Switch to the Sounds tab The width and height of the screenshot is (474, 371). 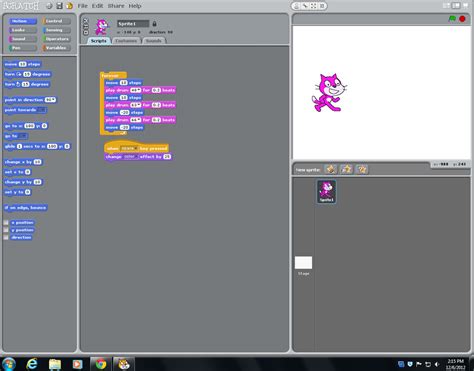click(153, 41)
